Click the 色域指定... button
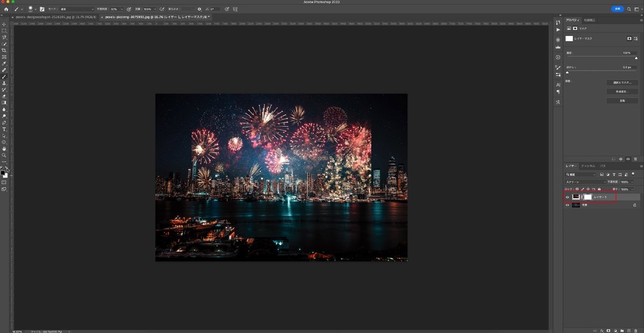 (622, 92)
